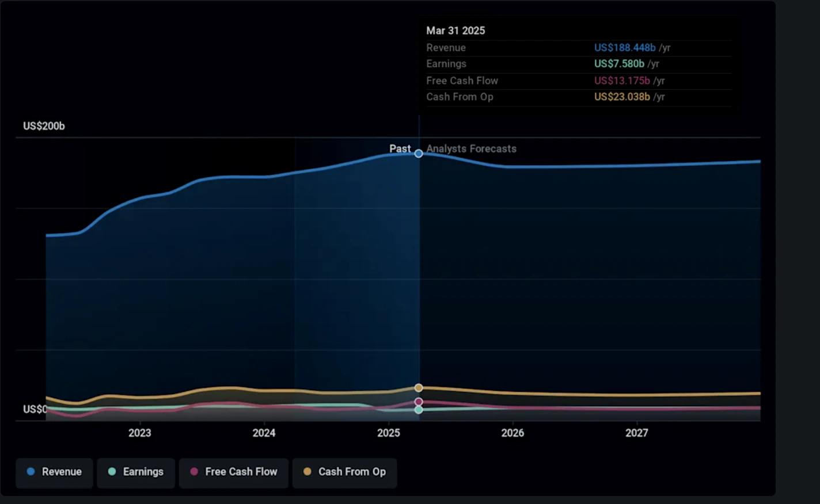Toggle the Earnings series in legend
The image size is (820, 504).
(136, 472)
